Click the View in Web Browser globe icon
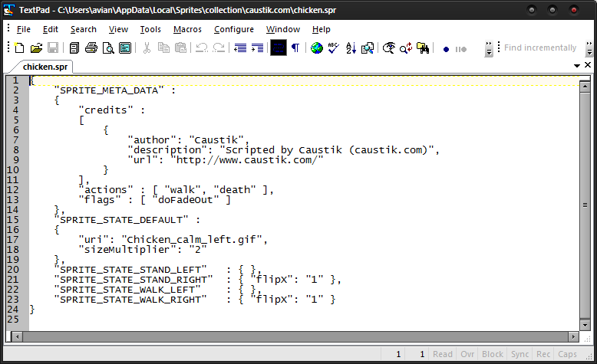597x364 pixels. click(316, 48)
